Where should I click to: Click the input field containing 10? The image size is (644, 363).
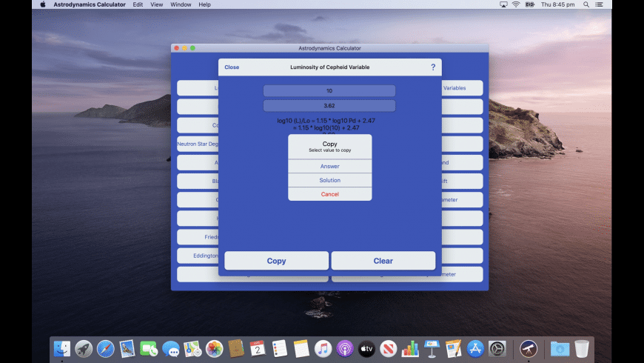coord(329,90)
